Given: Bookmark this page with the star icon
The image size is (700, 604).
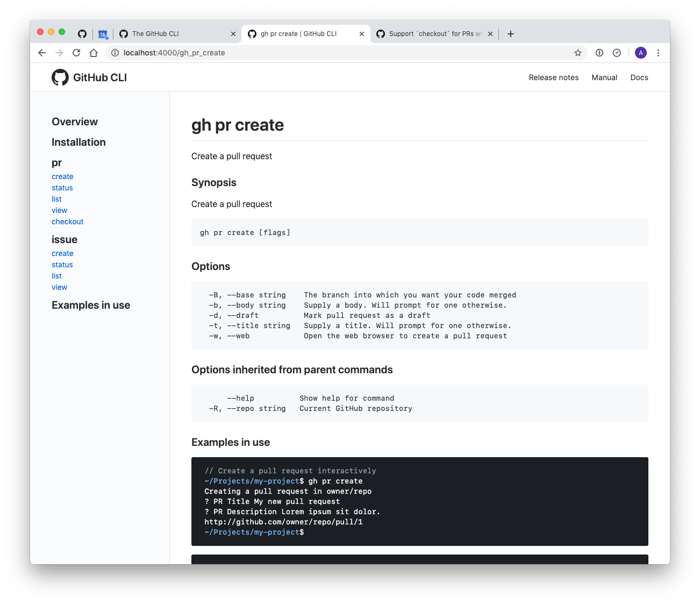Looking at the screenshot, I should pos(578,53).
